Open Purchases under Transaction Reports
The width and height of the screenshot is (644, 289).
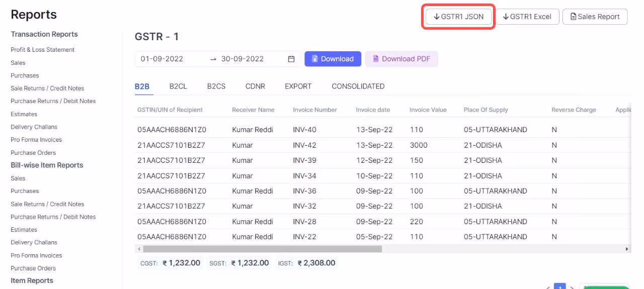click(x=25, y=75)
